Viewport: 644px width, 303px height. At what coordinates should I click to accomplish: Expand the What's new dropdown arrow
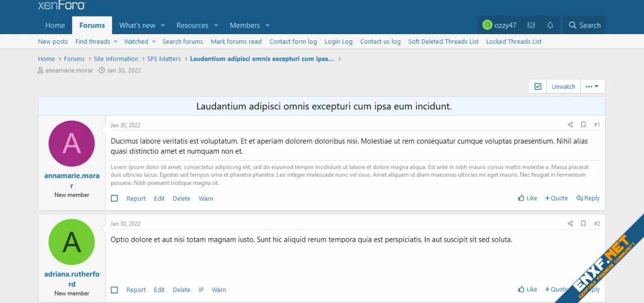click(163, 26)
